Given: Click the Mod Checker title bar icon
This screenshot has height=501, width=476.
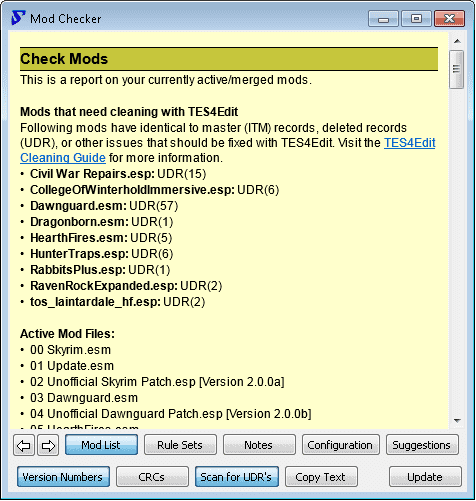Looking at the screenshot, I should (18, 18).
